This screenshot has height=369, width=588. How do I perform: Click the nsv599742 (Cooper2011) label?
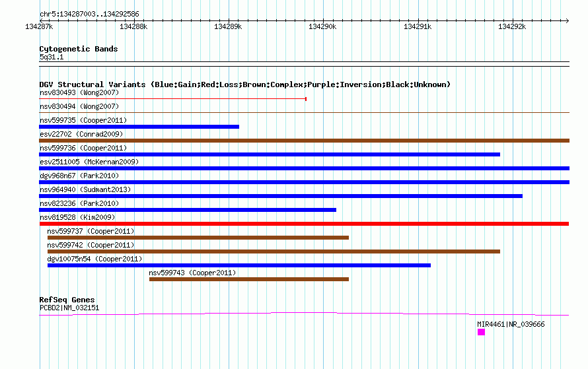(91, 245)
